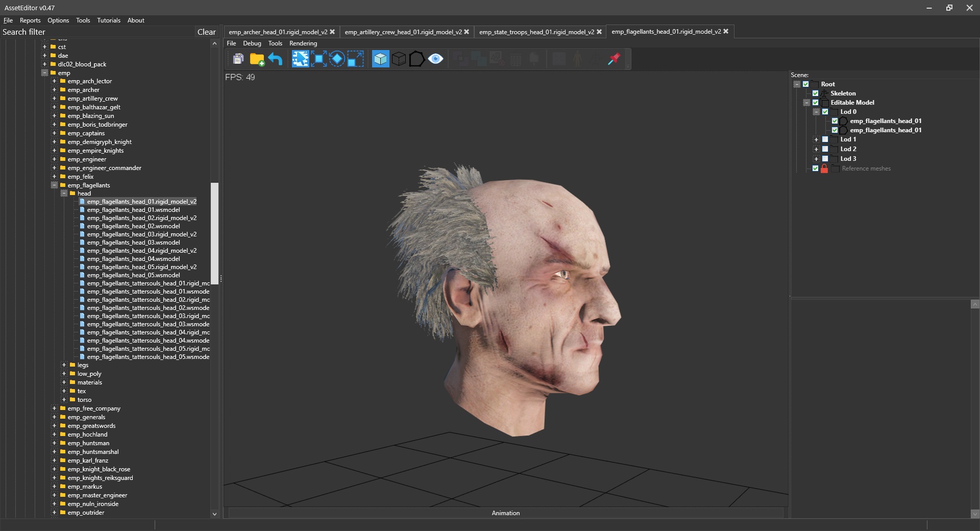Select the cursor selection gizmo tool
The width and height of the screenshot is (980, 531).
pyautogui.click(x=300, y=59)
